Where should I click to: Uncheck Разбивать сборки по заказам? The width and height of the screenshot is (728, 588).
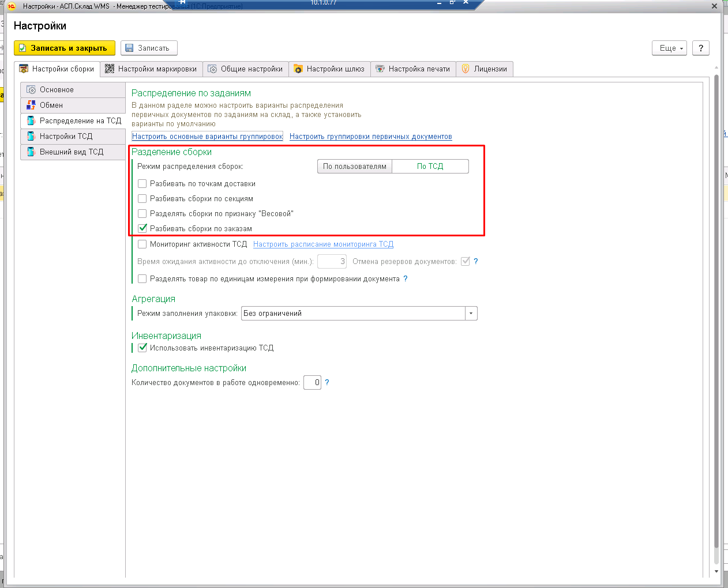click(142, 229)
